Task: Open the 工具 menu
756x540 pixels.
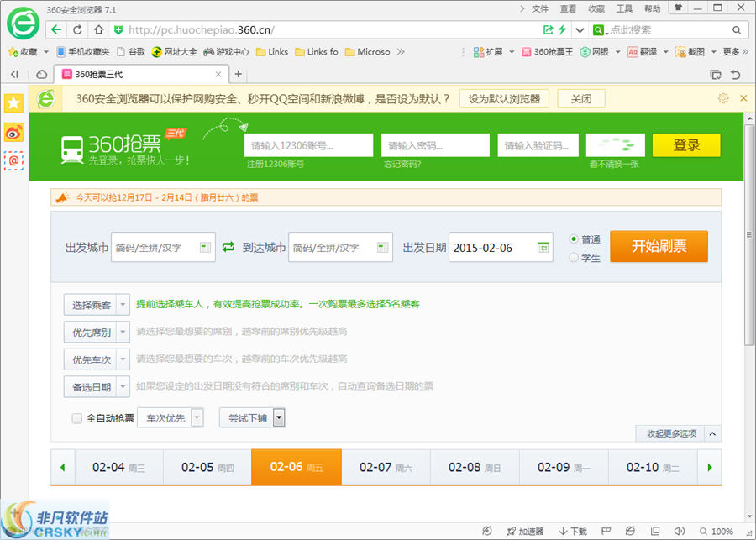Action: 624,8
